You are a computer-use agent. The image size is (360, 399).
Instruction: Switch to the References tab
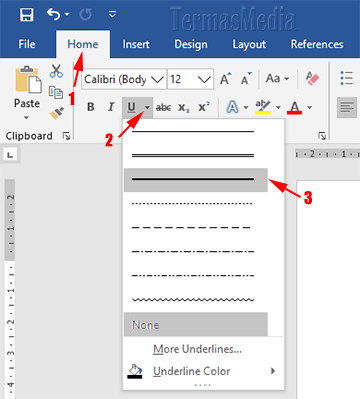pyautogui.click(x=317, y=44)
